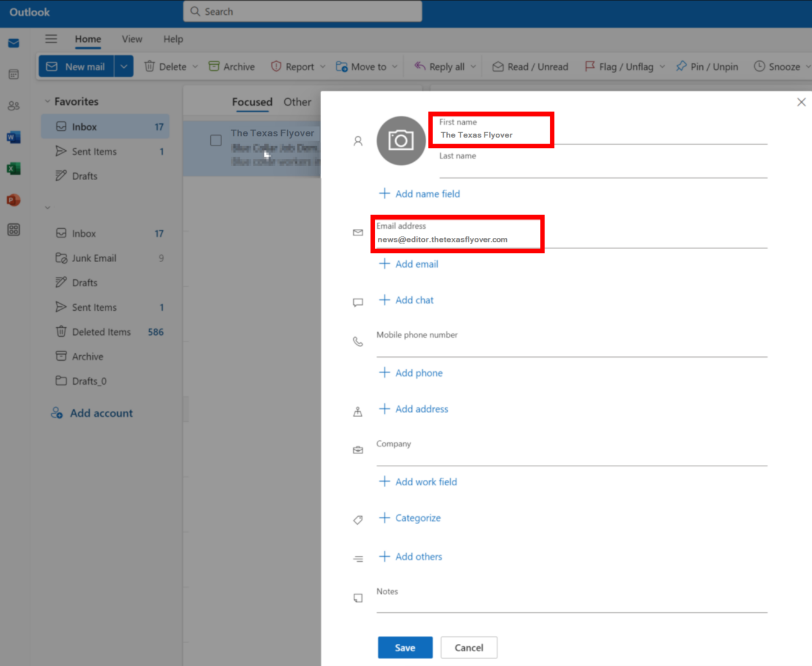Click the Delete toolbar button
Screen dimensions: 812x666
[x=165, y=67]
